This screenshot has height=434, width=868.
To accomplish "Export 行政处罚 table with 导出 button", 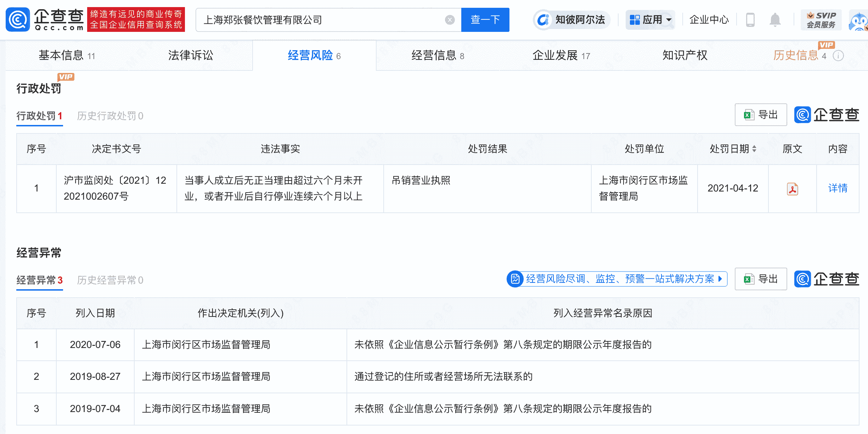I will click(761, 115).
